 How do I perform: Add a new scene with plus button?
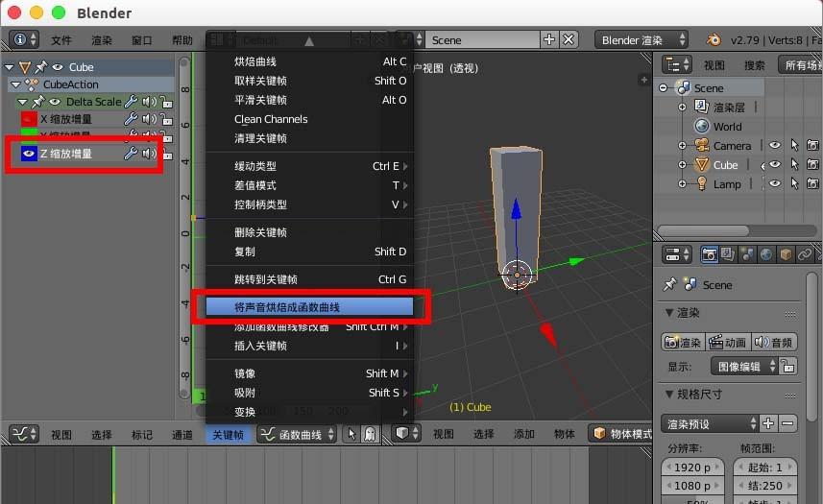549,40
